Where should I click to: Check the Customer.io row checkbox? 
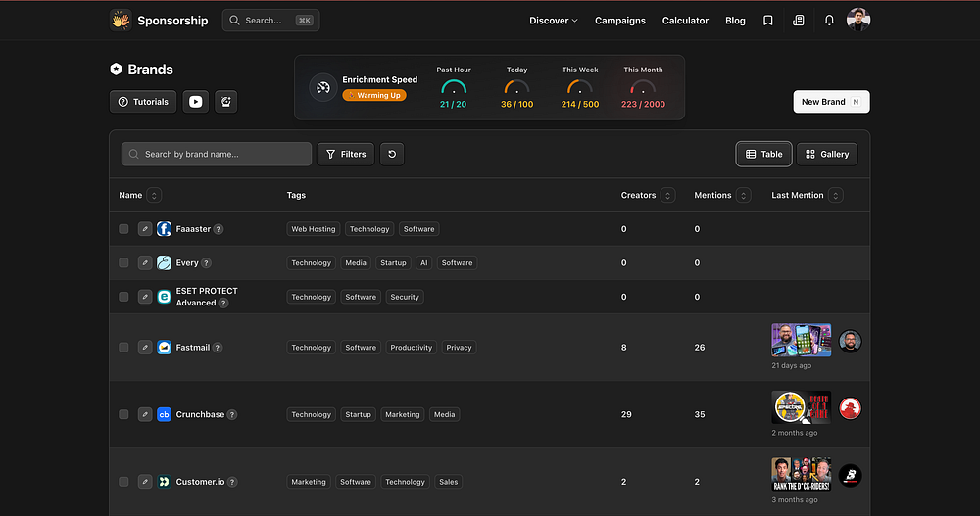(x=123, y=482)
